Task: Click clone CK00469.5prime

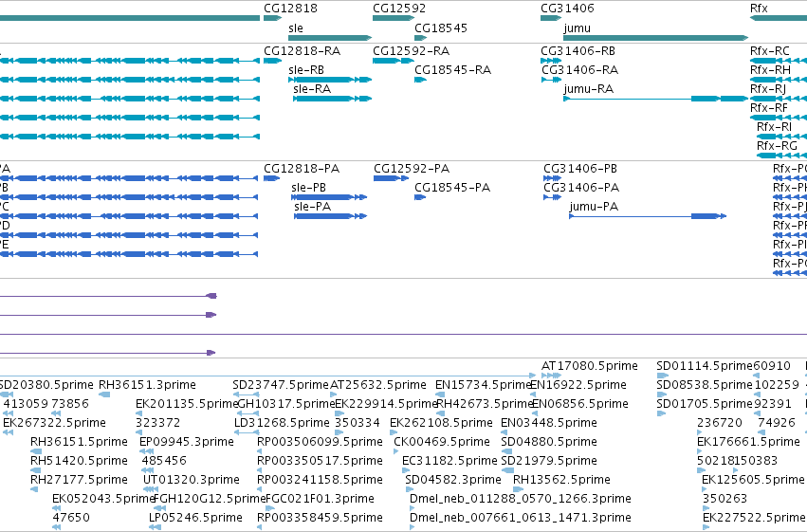Action: point(442,442)
